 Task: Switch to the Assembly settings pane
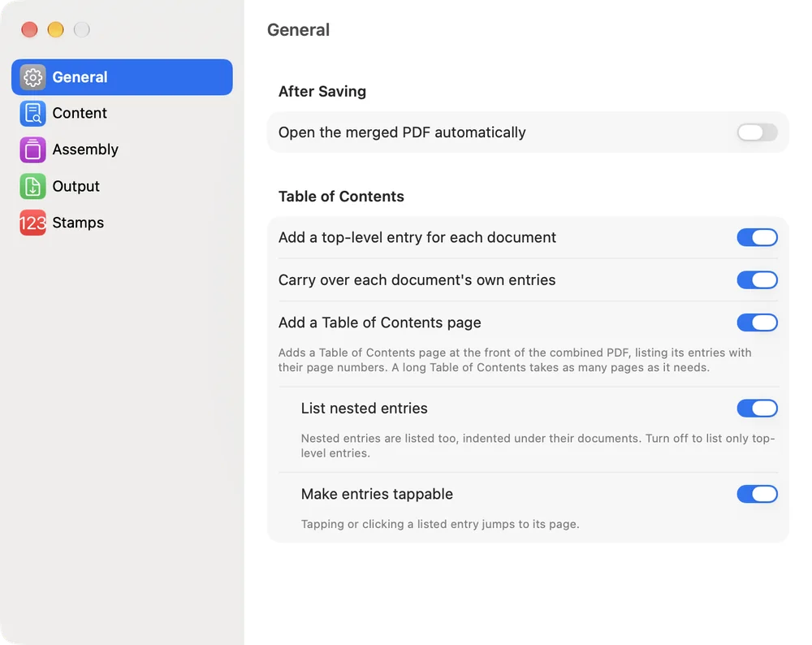(x=122, y=149)
